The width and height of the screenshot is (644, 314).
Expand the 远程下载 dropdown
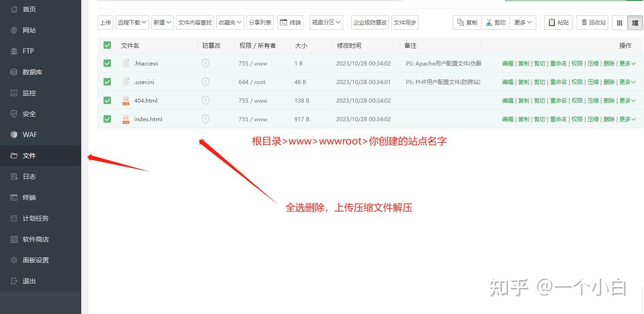click(x=132, y=22)
